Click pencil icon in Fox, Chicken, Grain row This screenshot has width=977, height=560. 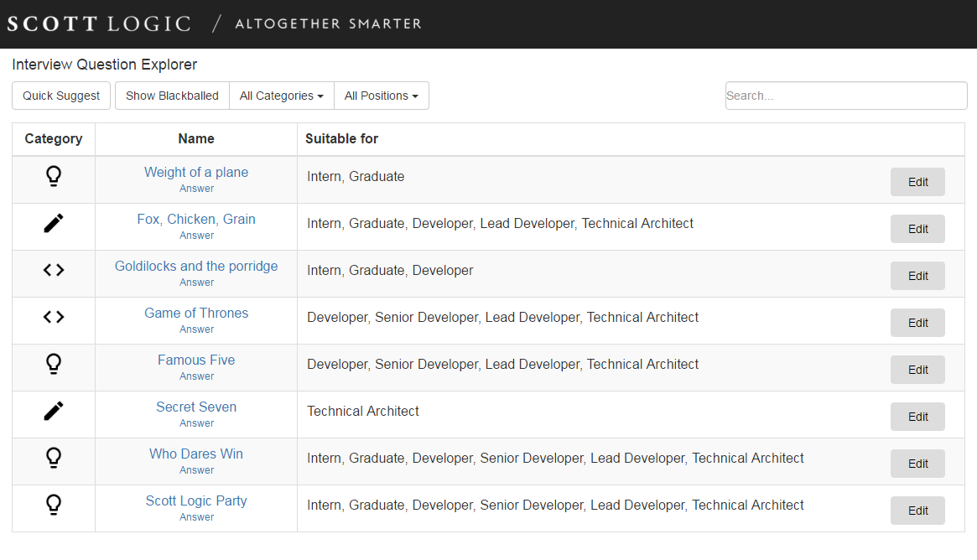(x=54, y=223)
